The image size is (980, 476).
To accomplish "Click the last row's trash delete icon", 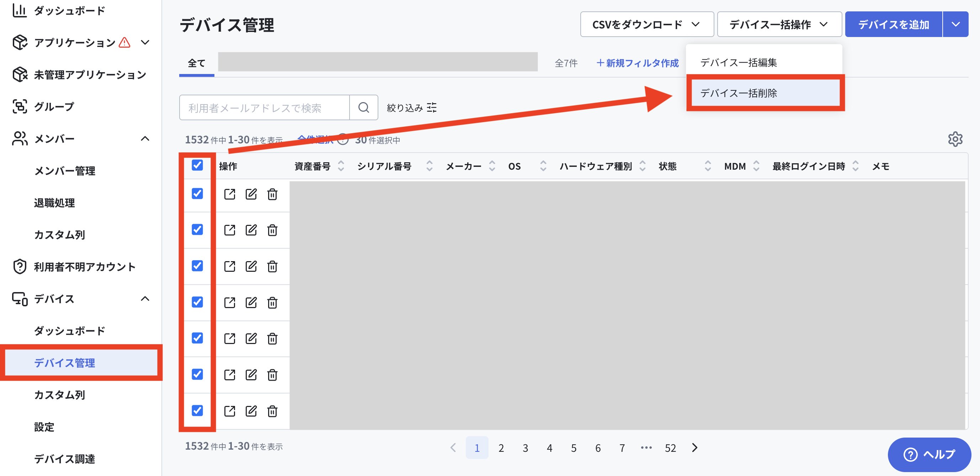I will tap(272, 411).
